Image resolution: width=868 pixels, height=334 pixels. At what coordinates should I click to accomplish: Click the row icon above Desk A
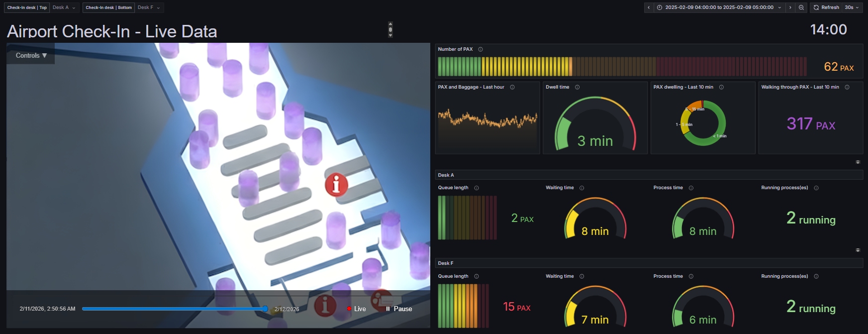click(858, 162)
